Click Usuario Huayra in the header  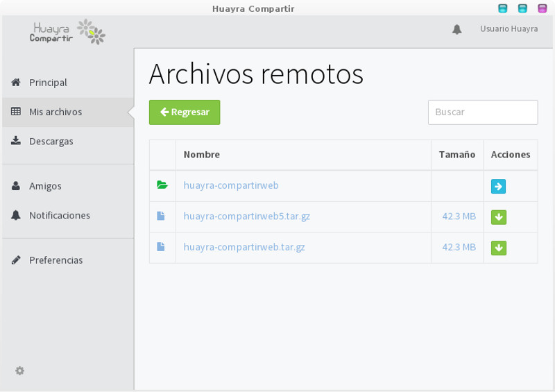click(509, 28)
